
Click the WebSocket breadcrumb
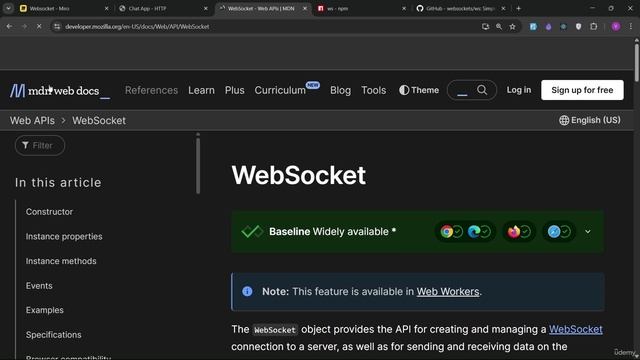(x=99, y=120)
